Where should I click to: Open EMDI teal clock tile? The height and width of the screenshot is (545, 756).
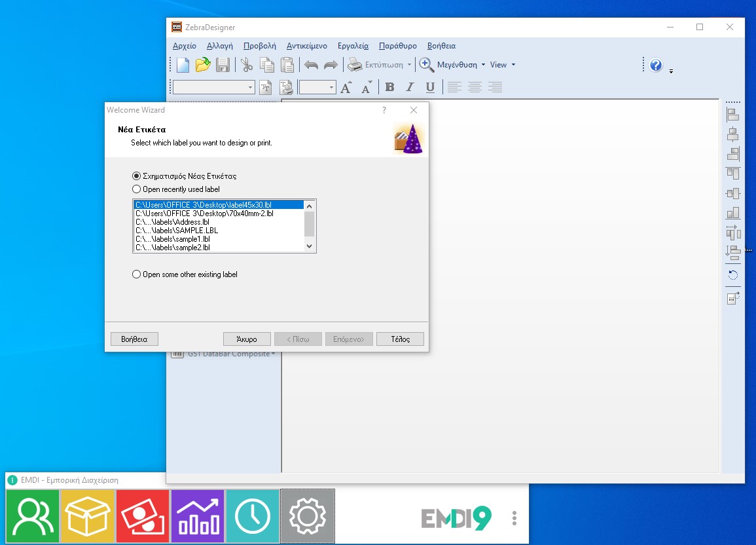point(253,517)
